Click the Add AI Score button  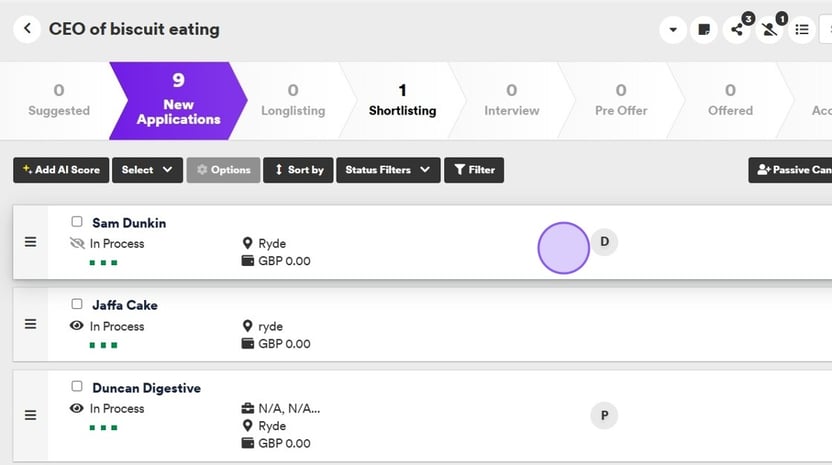[x=61, y=170]
